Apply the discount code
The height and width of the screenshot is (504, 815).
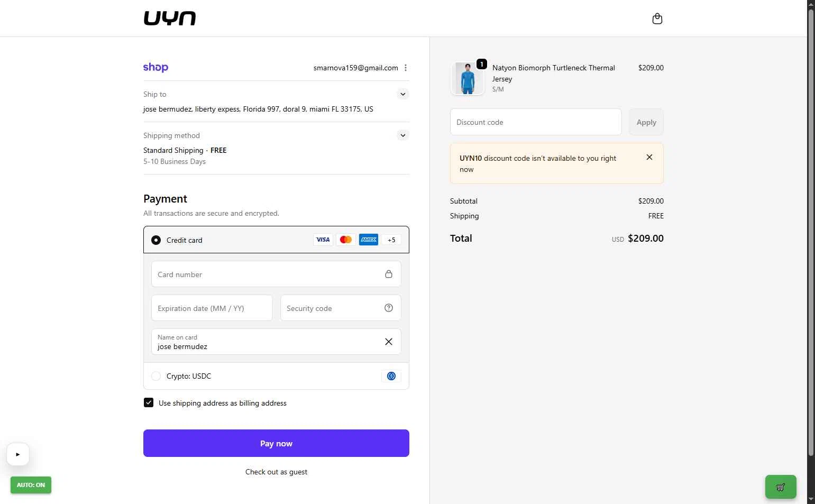pyautogui.click(x=646, y=122)
